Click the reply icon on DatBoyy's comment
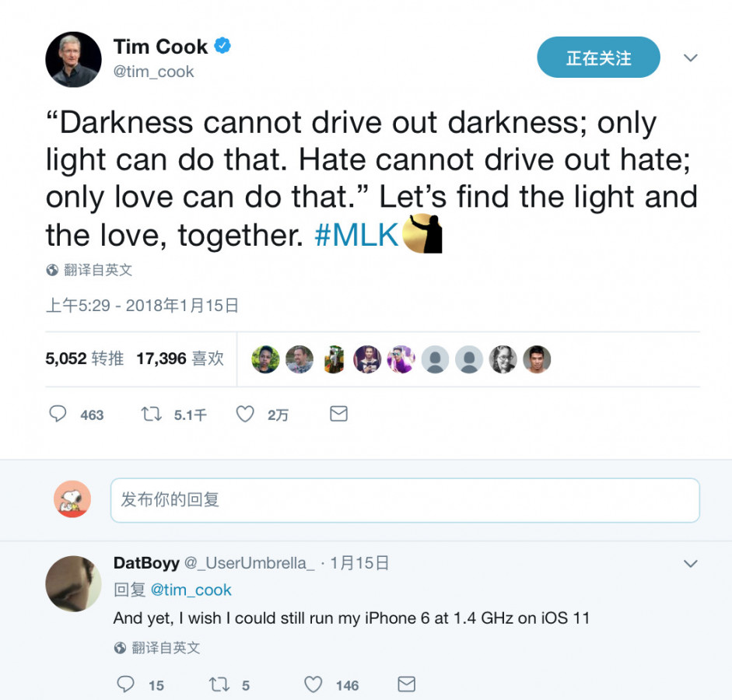This screenshot has height=700, width=732. coord(125,684)
